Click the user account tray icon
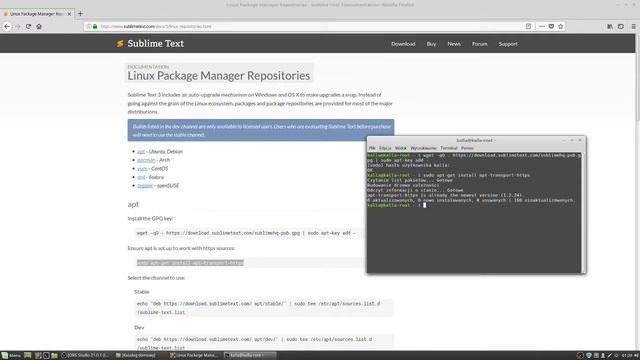Image resolution: width=640 pixels, height=360 pixels. 603,356
